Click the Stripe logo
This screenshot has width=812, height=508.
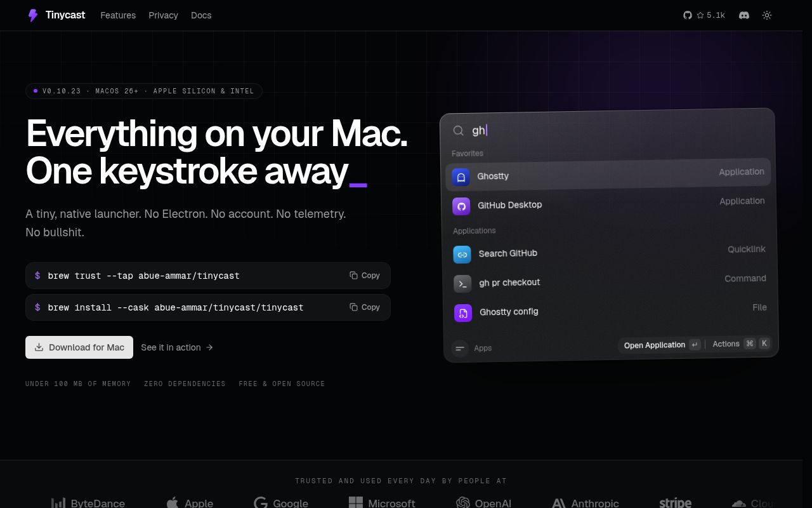[675, 503]
